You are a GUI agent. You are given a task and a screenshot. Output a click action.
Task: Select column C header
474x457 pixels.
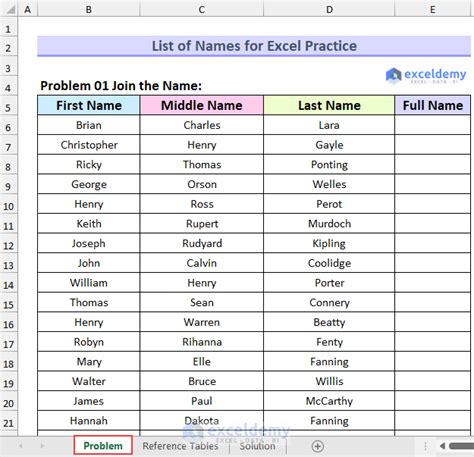(x=202, y=9)
